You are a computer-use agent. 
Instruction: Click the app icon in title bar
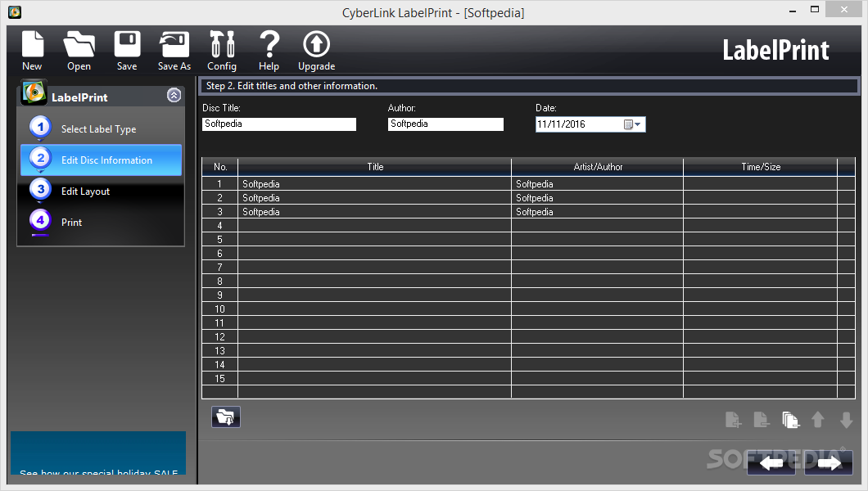15,11
